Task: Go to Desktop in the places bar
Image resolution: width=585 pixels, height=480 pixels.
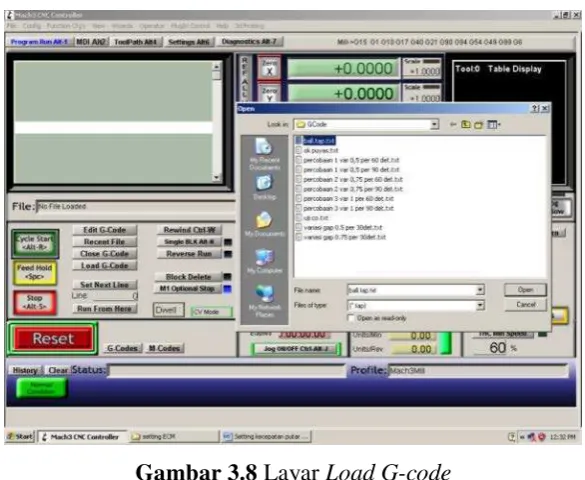Action: pyautogui.click(x=265, y=187)
